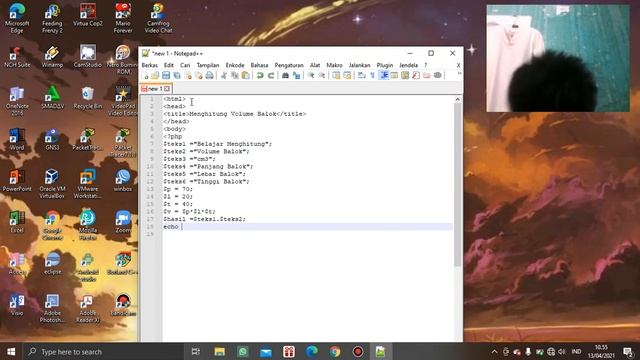
Task: Click the volume speaker icon in system tray
Action: [x=562, y=351]
